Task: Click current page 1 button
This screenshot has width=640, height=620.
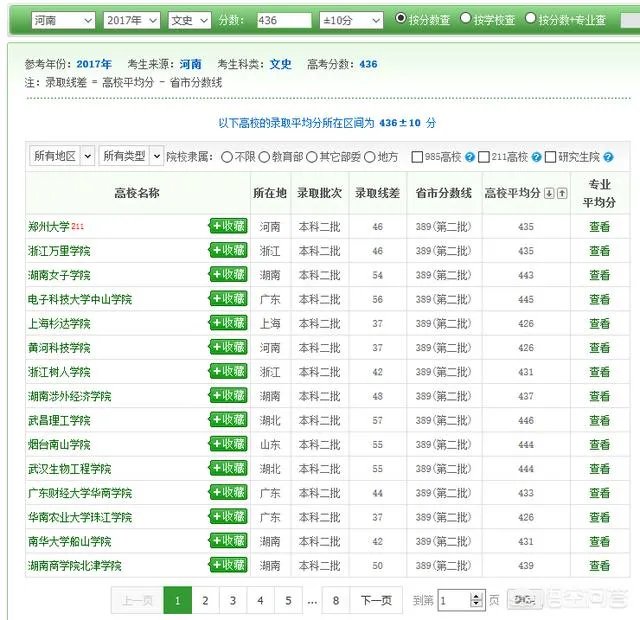Action: pyautogui.click(x=178, y=600)
